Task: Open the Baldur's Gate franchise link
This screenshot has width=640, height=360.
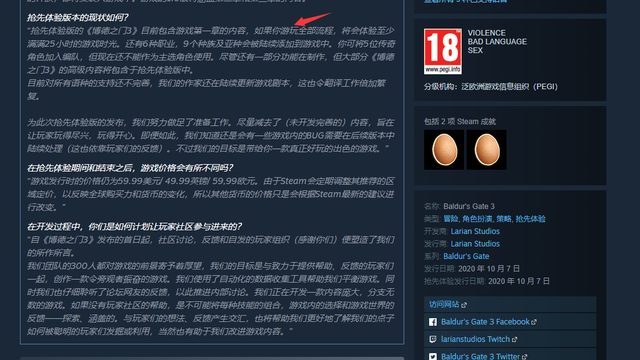Action: [466, 256]
